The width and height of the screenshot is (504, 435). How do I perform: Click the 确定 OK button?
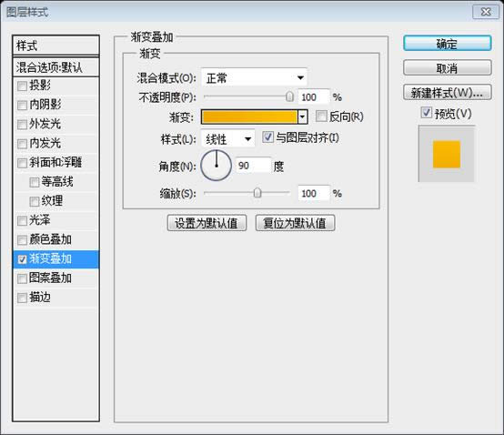pos(447,43)
